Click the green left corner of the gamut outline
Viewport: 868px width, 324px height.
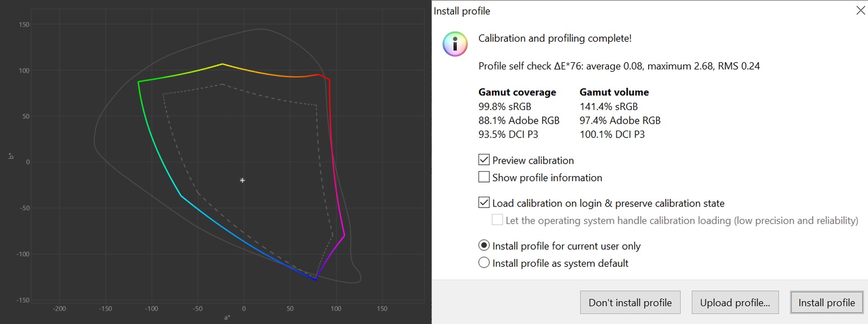tap(139, 82)
